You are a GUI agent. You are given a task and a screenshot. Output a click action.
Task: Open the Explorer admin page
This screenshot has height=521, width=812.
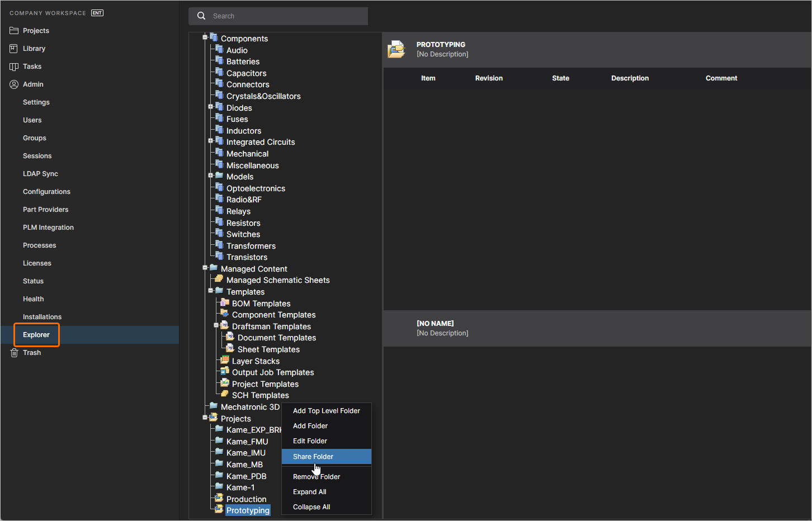click(36, 334)
